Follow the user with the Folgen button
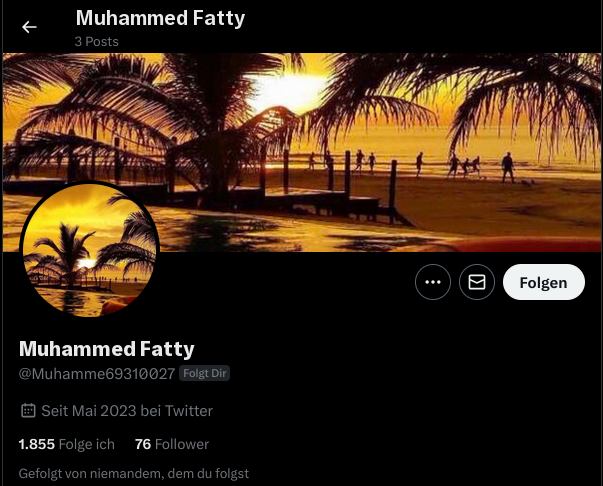603x486 pixels. [544, 282]
